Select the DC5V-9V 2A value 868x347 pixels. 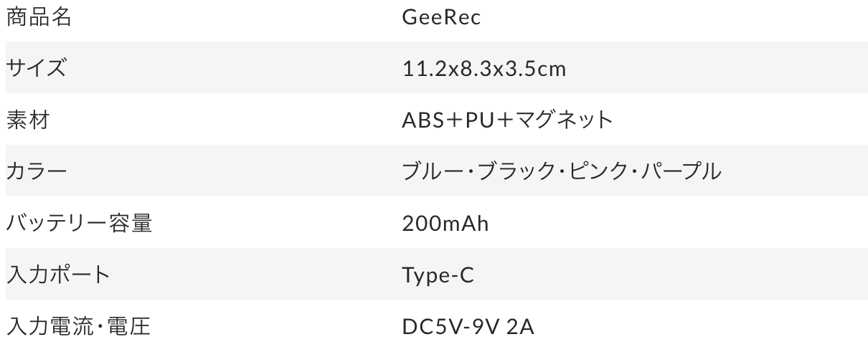[x=468, y=327]
